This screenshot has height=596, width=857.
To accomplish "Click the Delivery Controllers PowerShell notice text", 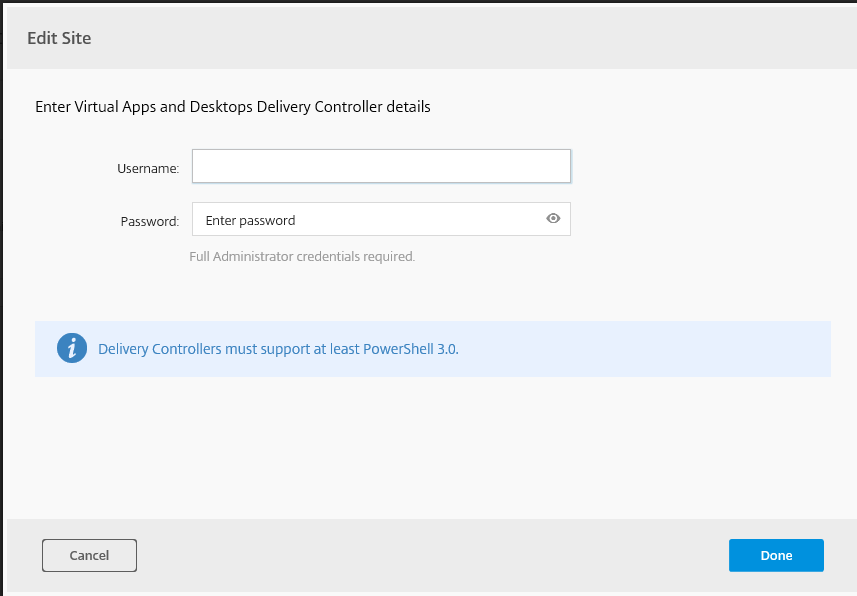I will pyautogui.click(x=278, y=349).
